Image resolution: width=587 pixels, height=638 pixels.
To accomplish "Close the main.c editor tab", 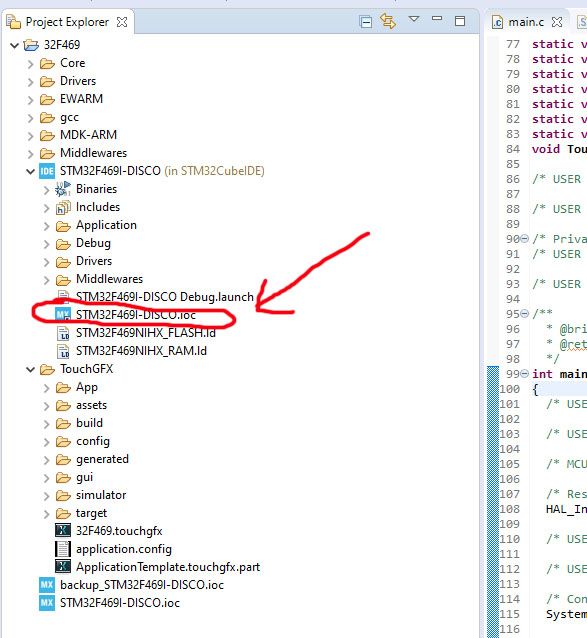I will tap(557, 22).
